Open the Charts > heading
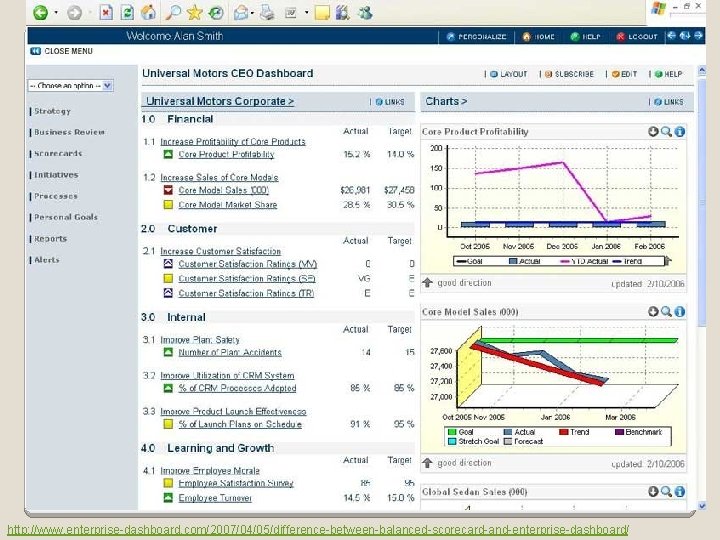This screenshot has height=540, width=720. coord(446,101)
